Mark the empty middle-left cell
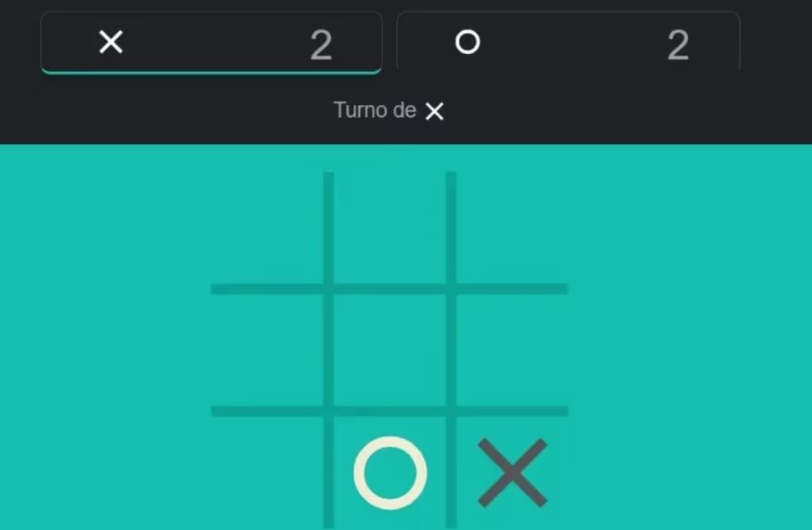This screenshot has height=530, width=812. (x=267, y=350)
